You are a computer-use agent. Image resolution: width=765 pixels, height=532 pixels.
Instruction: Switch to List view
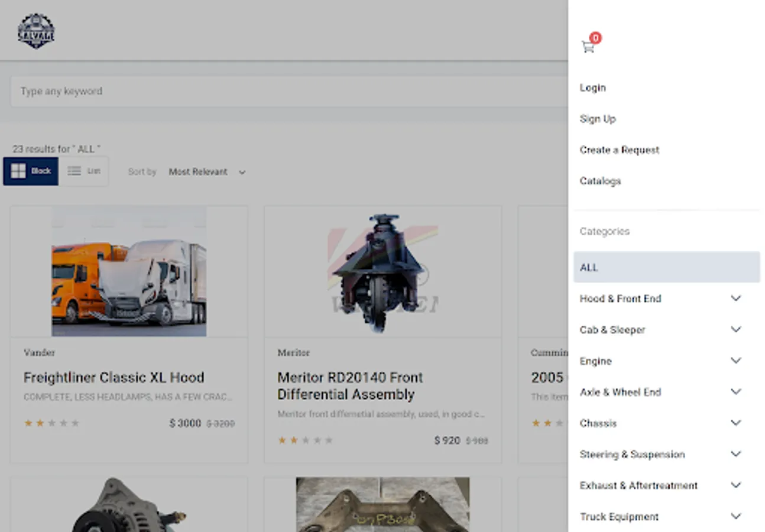[83, 171]
